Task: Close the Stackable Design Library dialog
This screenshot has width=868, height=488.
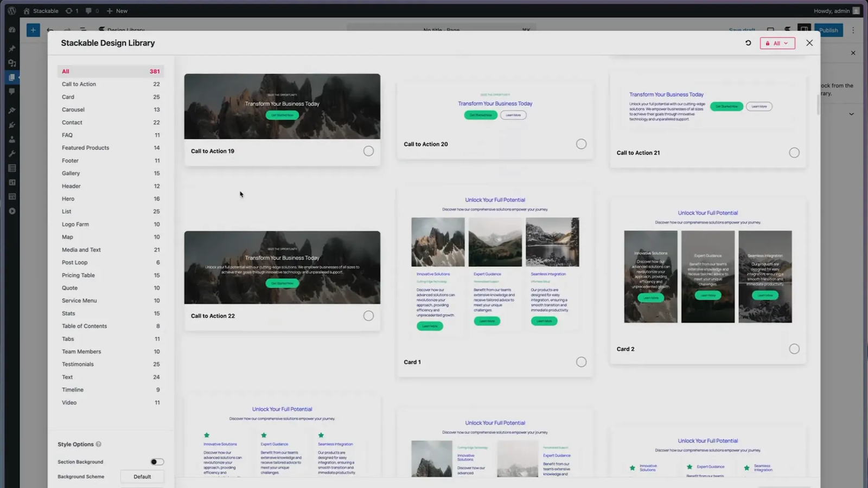Action: (809, 43)
